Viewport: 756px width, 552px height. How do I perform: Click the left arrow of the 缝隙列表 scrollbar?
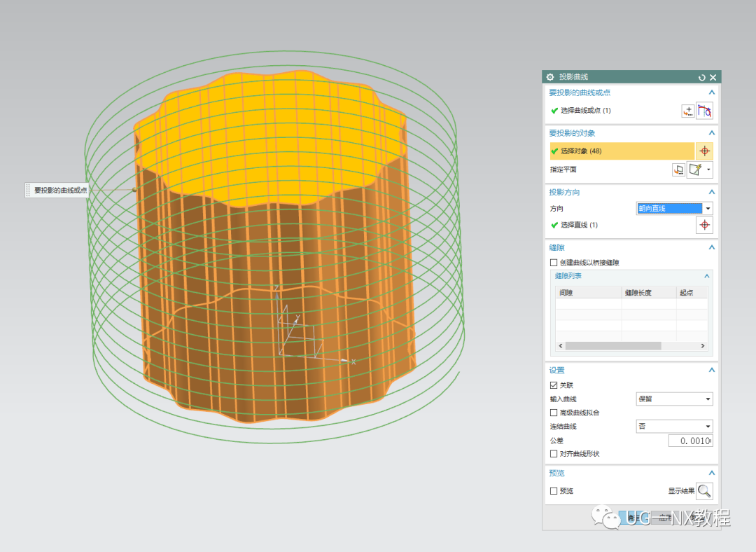pos(560,346)
